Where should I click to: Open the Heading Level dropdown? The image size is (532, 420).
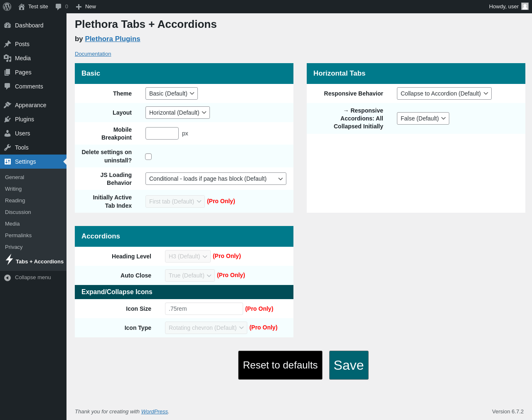tap(188, 256)
